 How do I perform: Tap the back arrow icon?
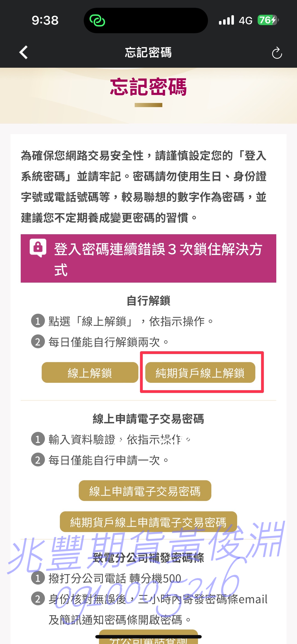pyautogui.click(x=23, y=53)
